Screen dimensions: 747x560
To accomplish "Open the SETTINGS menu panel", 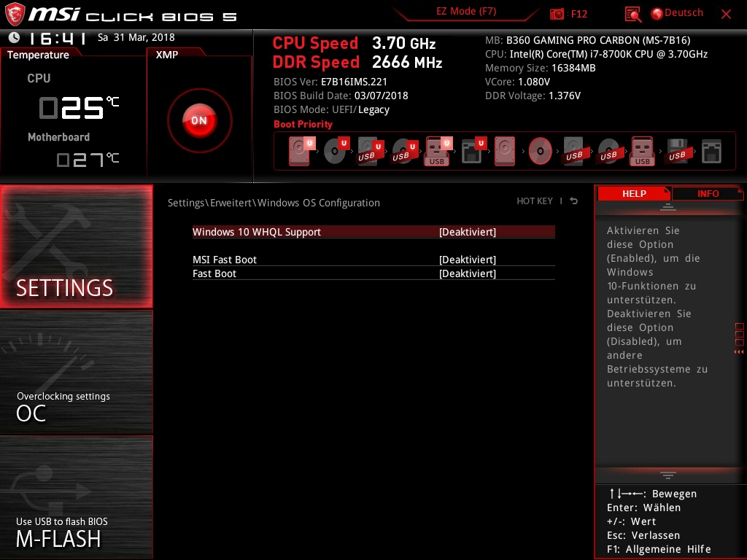I will [77, 246].
